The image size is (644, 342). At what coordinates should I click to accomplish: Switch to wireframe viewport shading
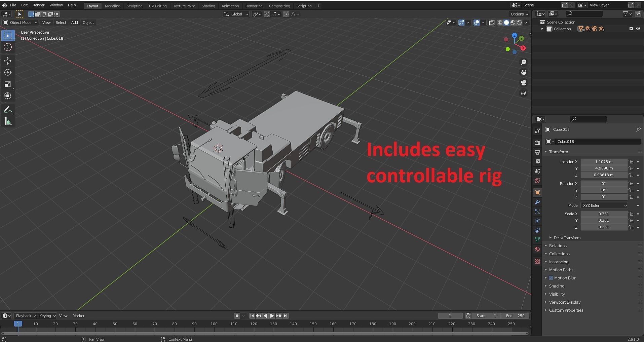pyautogui.click(x=500, y=23)
